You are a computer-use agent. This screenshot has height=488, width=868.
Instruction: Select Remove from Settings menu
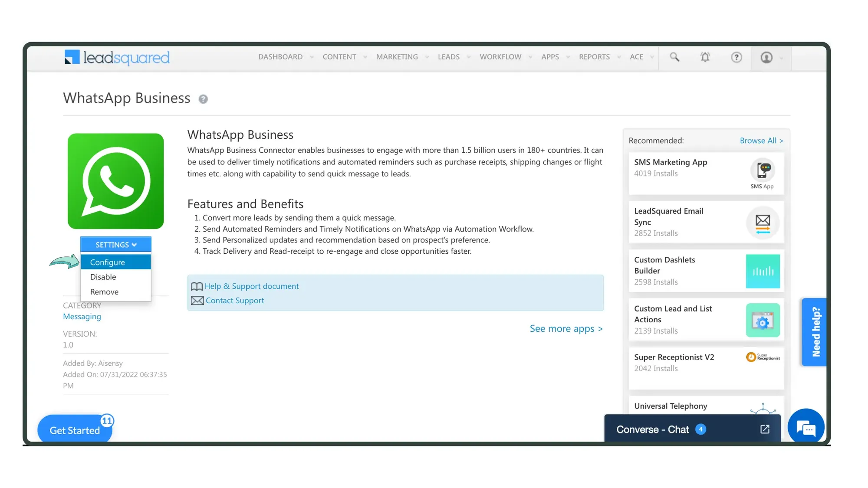[116, 291]
